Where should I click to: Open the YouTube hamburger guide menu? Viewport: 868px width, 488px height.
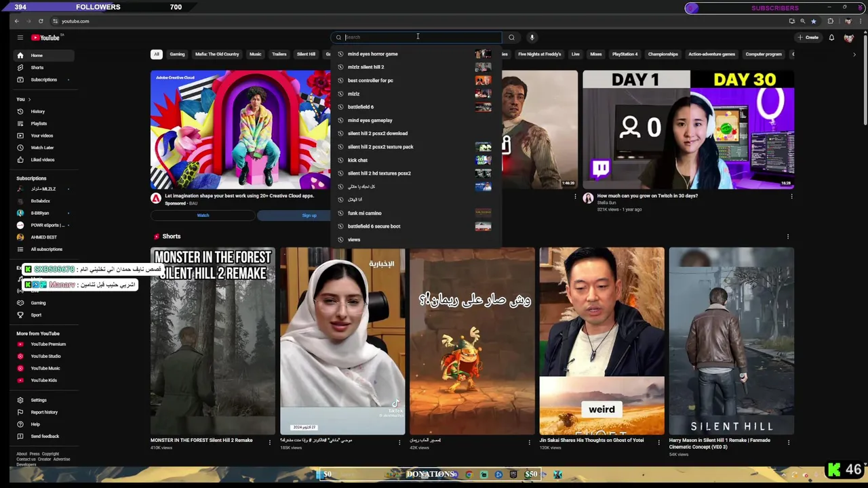20,37
